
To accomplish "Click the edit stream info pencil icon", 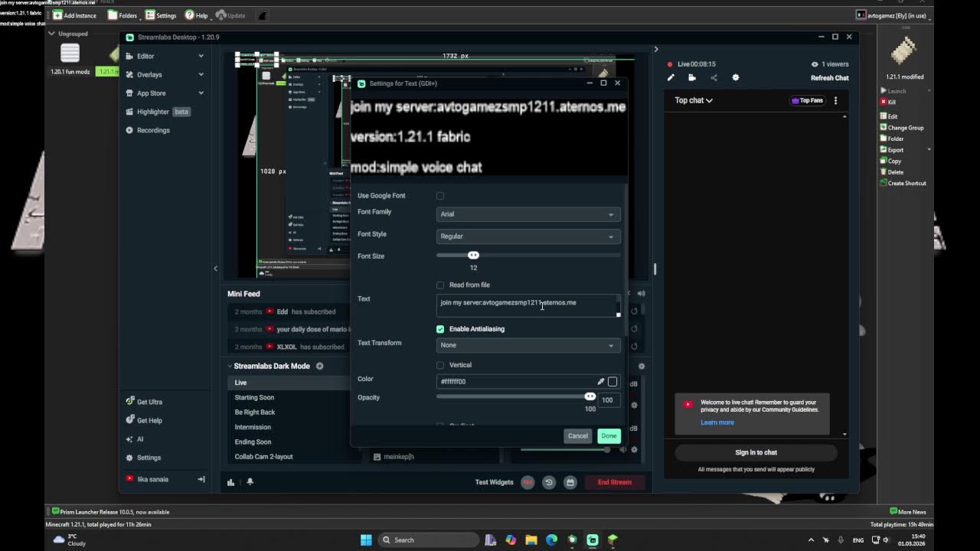I will click(x=671, y=77).
